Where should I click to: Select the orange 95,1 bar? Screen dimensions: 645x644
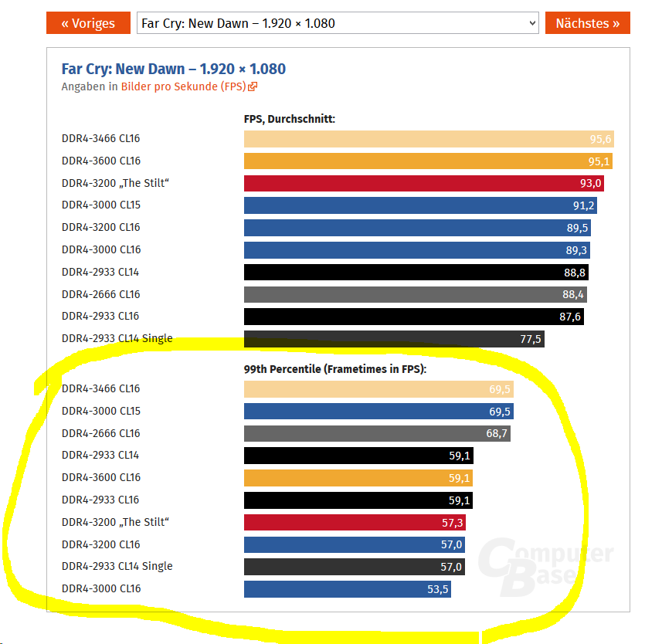point(428,161)
